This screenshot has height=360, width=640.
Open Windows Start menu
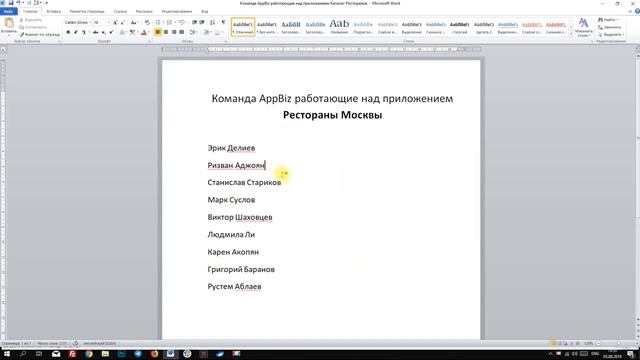(x=7, y=353)
